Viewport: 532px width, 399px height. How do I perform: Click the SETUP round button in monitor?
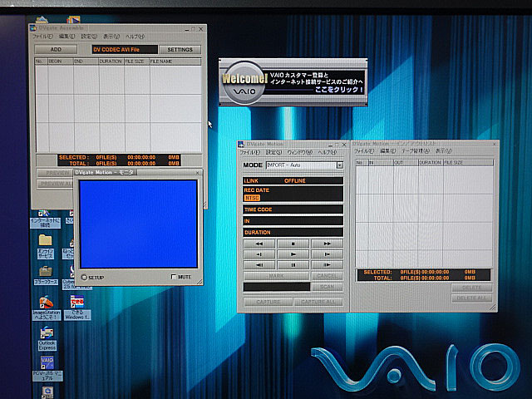[84, 277]
